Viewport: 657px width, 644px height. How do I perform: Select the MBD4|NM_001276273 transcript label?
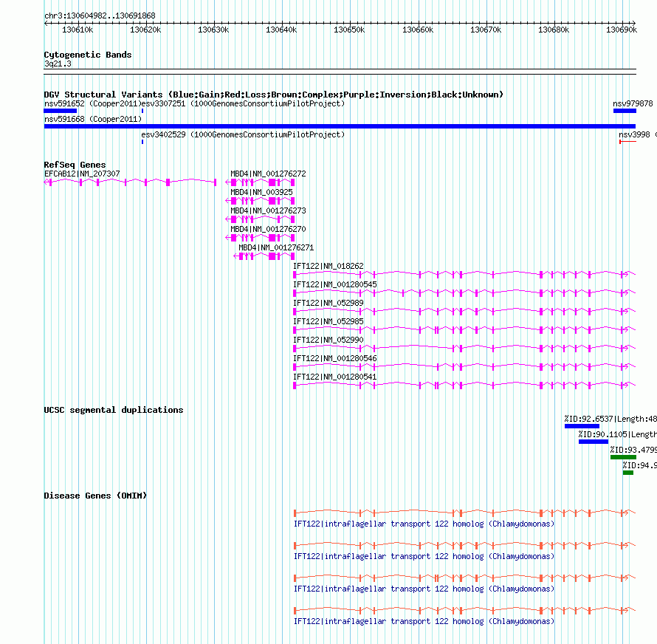tap(268, 210)
